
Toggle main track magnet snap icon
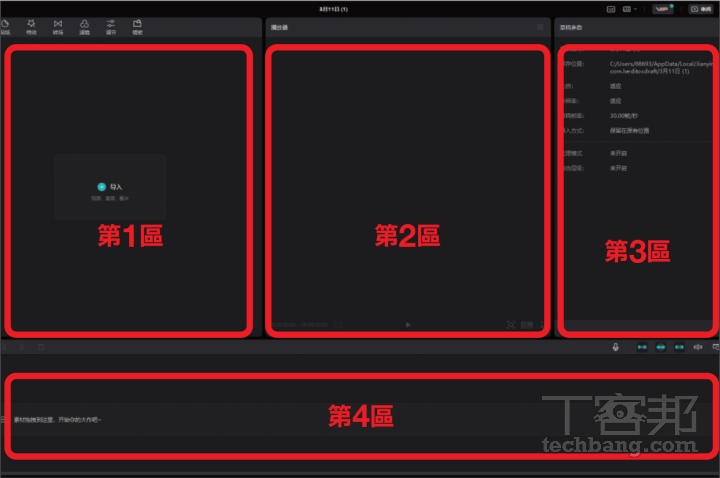point(642,347)
